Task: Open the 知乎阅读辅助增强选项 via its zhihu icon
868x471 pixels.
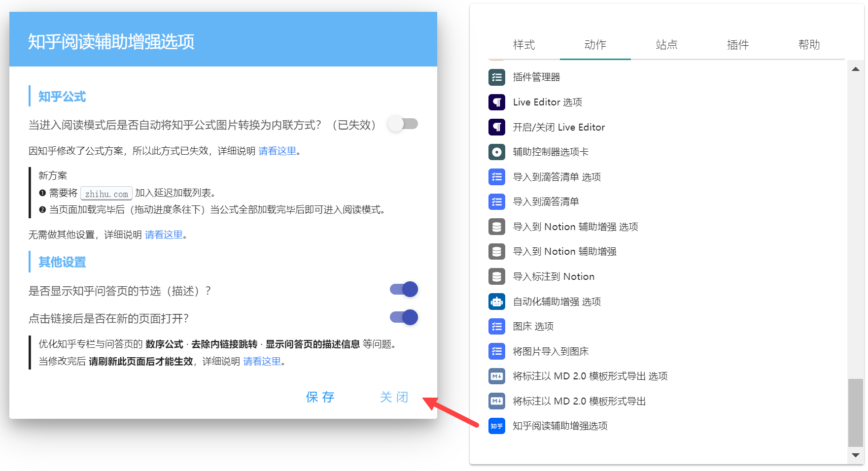Action: [x=497, y=426]
